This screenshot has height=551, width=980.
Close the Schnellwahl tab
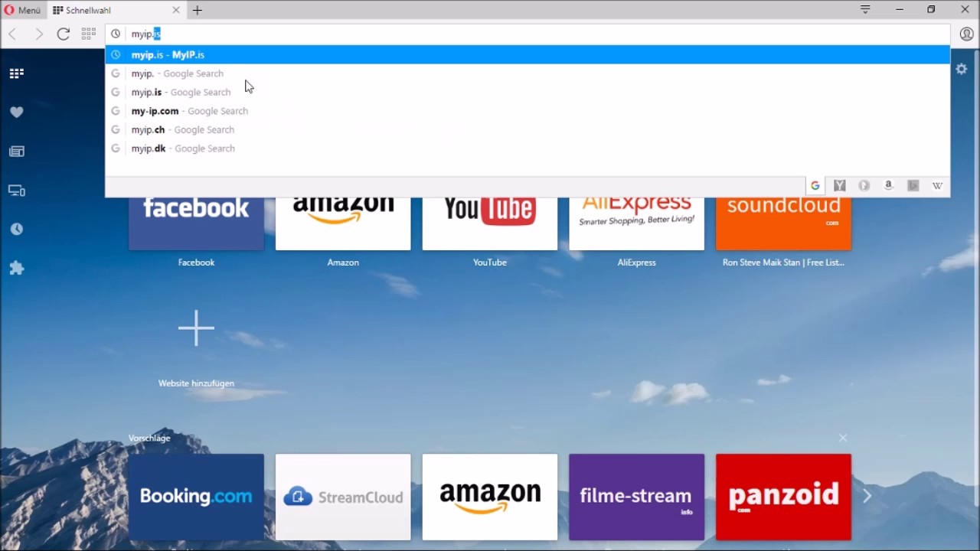point(176,10)
